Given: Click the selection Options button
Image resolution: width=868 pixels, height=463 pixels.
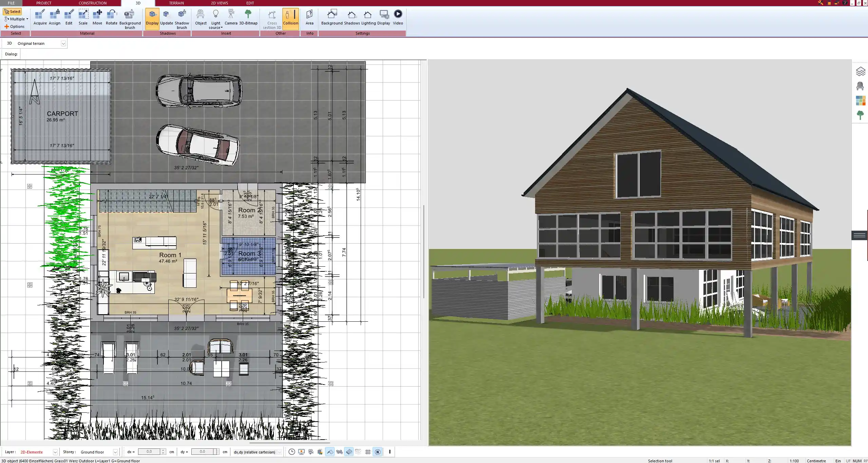Looking at the screenshot, I should (14, 26).
